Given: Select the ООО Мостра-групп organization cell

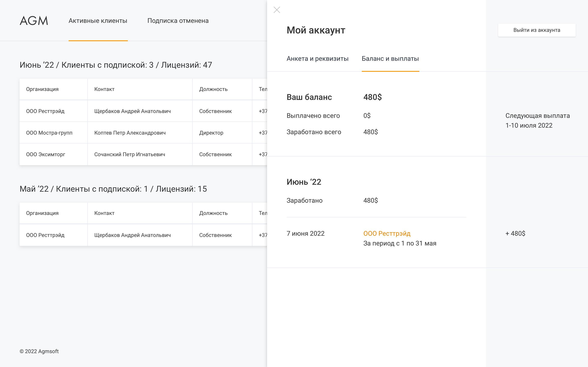Looking at the screenshot, I should coord(49,133).
